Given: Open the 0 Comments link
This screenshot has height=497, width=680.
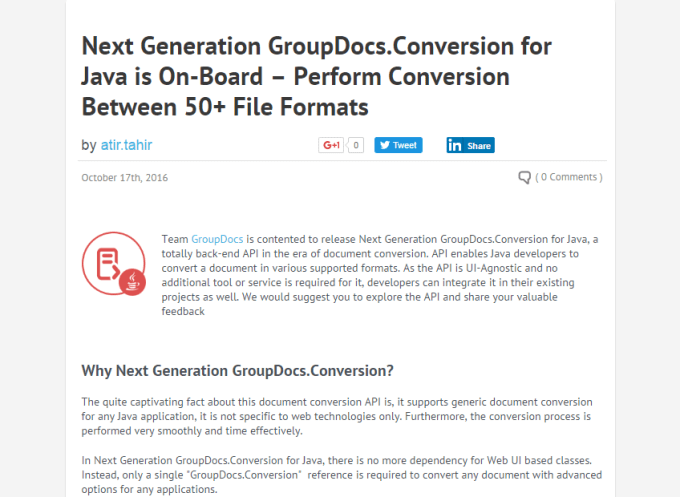Looking at the screenshot, I should point(569,177).
